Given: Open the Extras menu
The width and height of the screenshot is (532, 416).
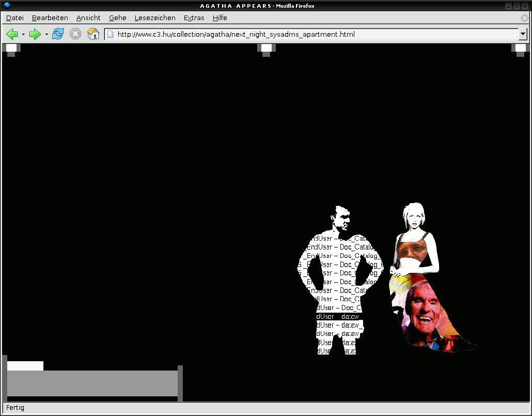Looking at the screenshot, I should click(194, 18).
